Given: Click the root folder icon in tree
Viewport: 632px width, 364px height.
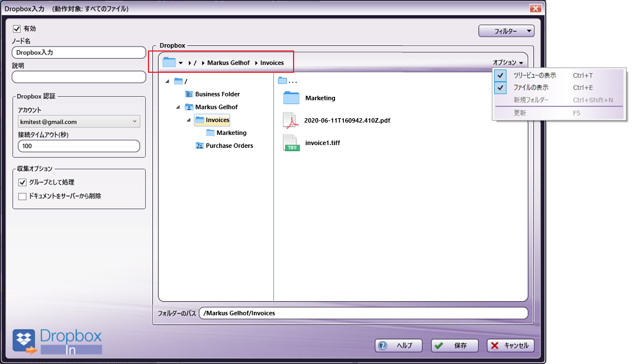Looking at the screenshot, I should 178,81.
